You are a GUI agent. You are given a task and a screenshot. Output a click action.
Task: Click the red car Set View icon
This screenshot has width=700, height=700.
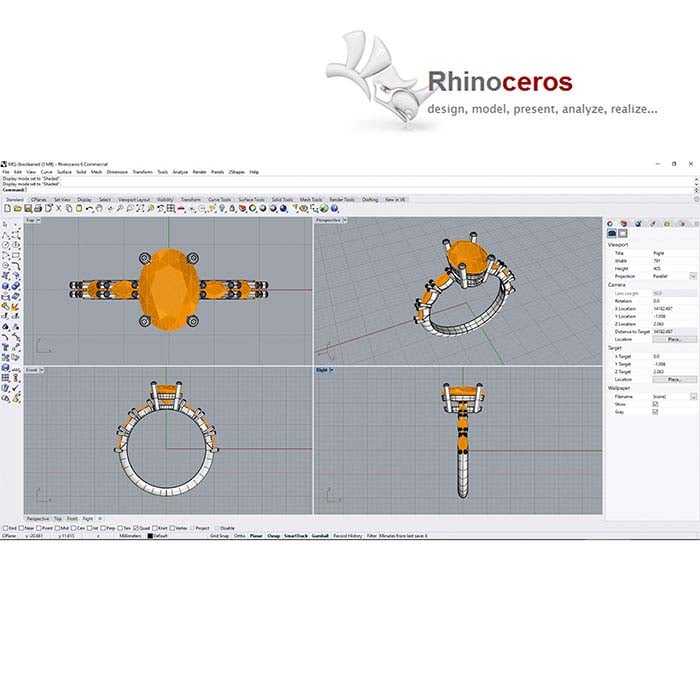point(181,208)
